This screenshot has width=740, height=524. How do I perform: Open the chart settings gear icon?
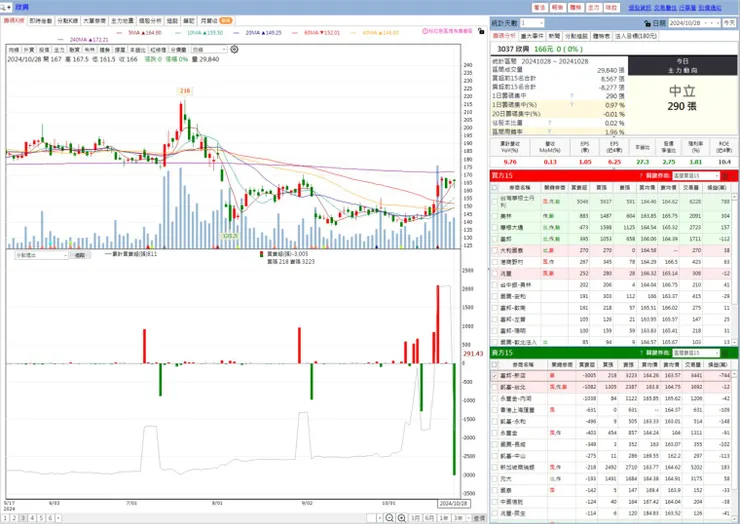pyautogui.click(x=234, y=49)
